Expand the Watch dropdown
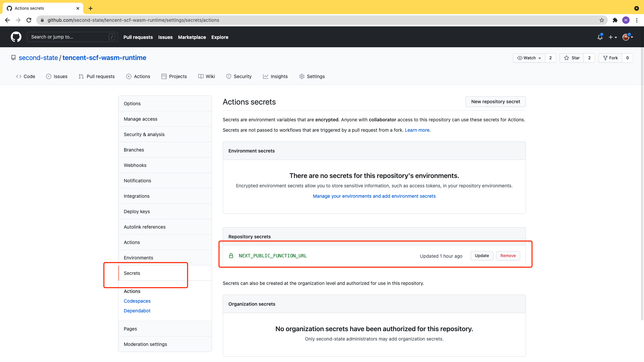Image resolution: width=644 pixels, height=362 pixels. click(x=529, y=58)
